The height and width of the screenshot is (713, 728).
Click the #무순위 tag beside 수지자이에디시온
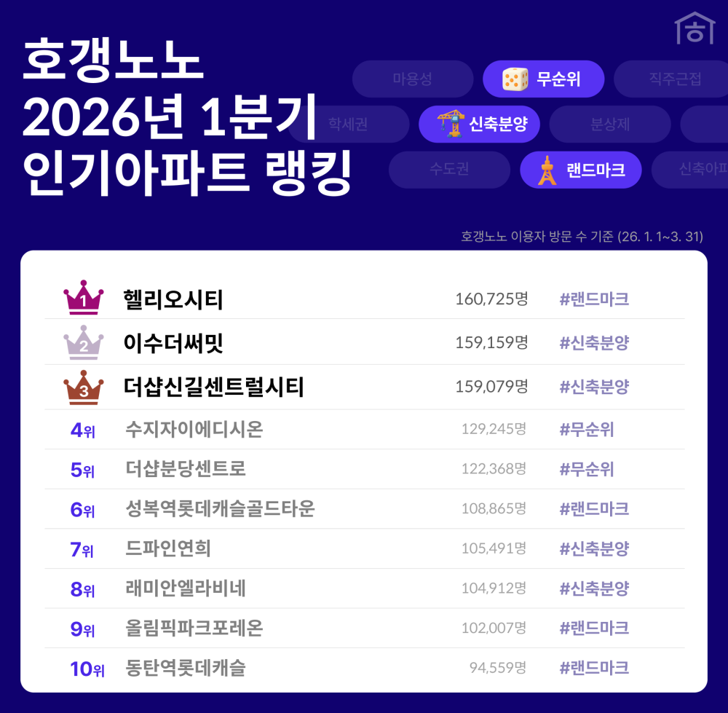click(x=586, y=430)
